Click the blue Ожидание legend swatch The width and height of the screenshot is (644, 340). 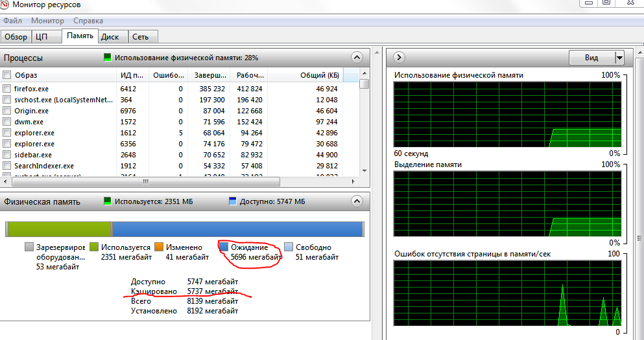[224, 247]
